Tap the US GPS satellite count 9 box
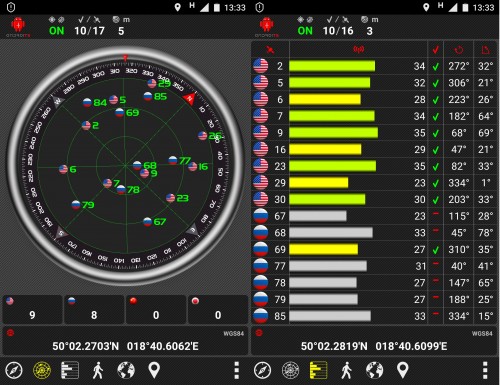This screenshot has height=385, width=500. [32, 309]
